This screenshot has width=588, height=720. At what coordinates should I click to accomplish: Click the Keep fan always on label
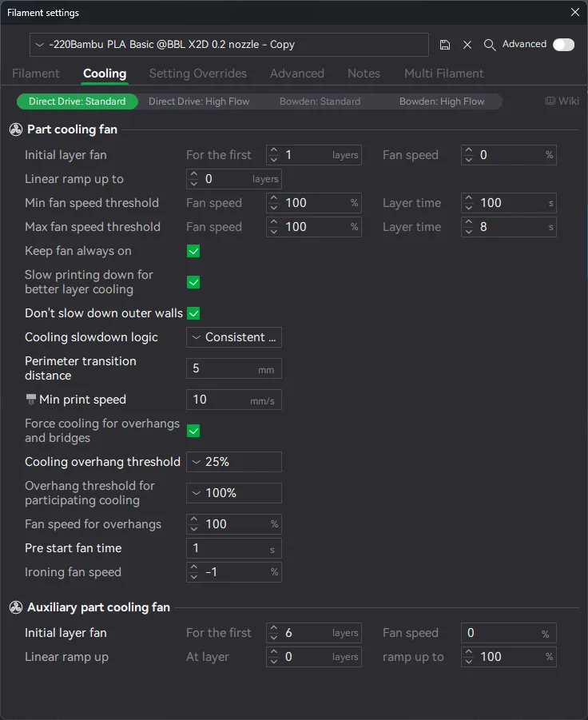pos(78,251)
